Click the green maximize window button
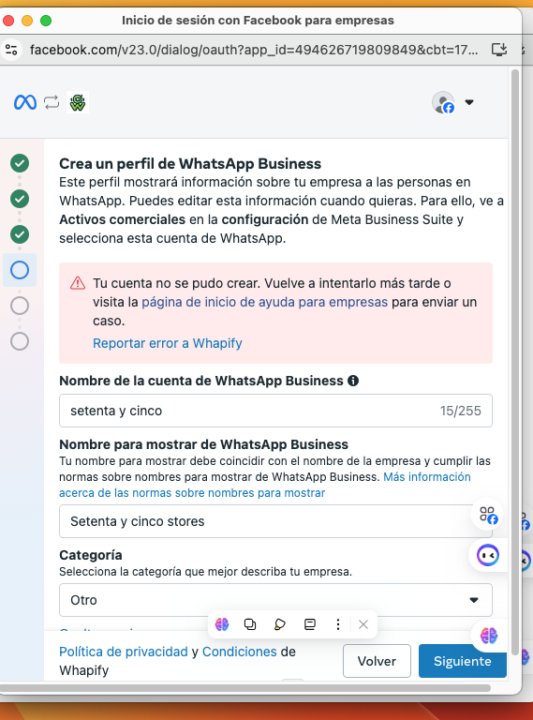 (x=46, y=20)
